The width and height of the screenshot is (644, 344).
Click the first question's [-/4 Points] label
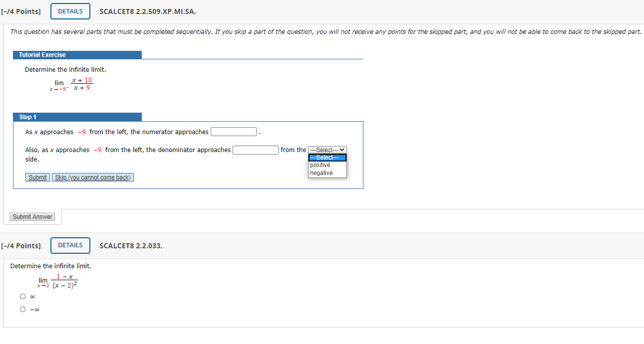pyautogui.click(x=21, y=11)
